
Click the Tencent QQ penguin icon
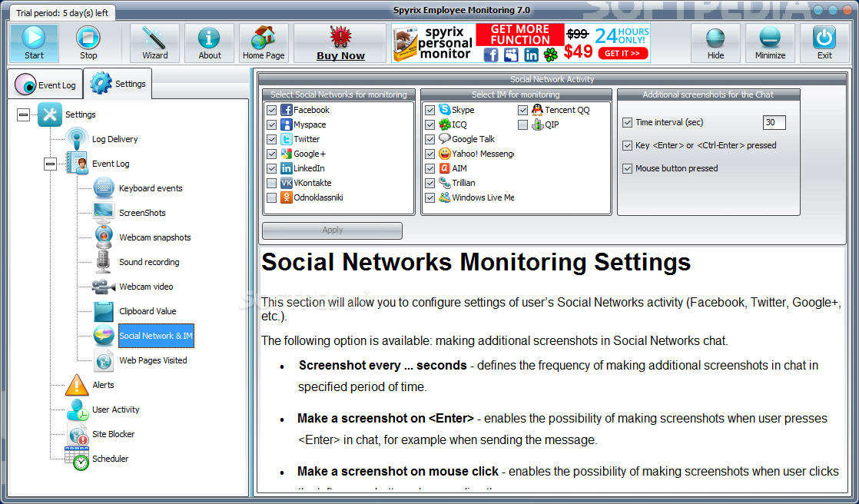coord(537,110)
